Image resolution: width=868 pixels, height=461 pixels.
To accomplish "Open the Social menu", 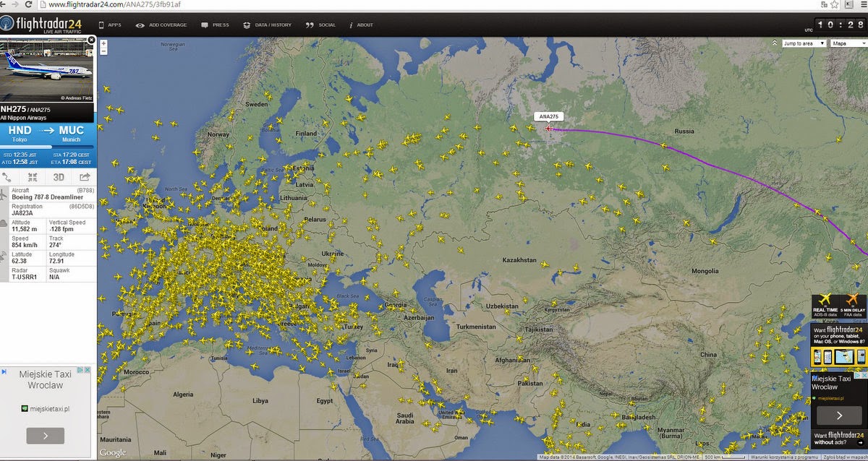I will [320, 25].
